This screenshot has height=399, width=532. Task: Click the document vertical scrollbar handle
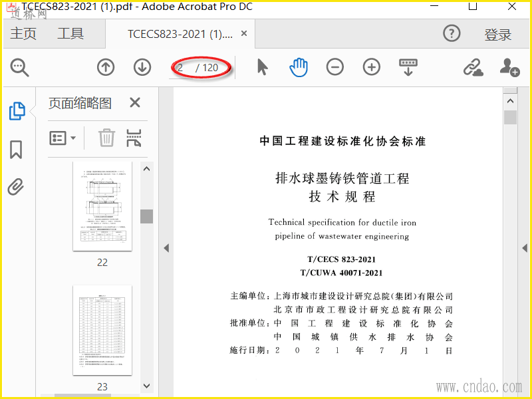click(510, 118)
